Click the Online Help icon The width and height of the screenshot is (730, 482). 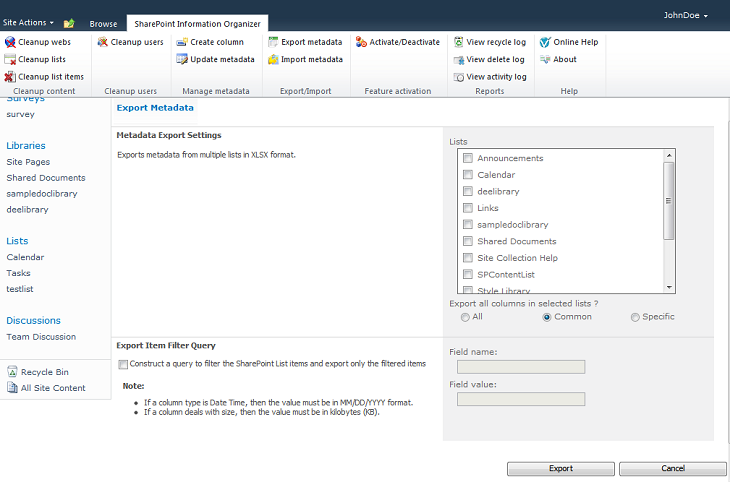545,42
